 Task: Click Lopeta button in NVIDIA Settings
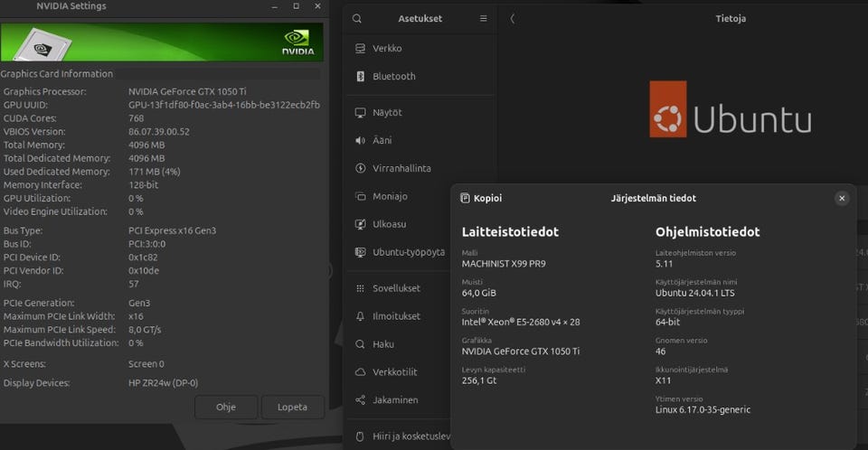[292, 407]
